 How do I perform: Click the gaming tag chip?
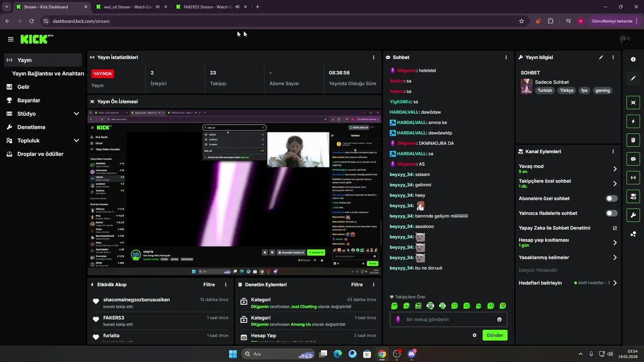[x=602, y=90]
